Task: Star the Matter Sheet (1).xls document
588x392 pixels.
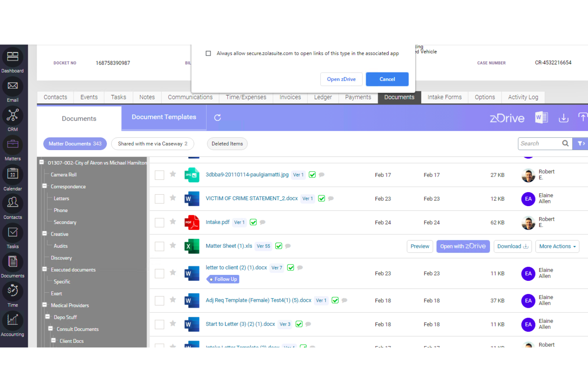Action: coord(173,246)
